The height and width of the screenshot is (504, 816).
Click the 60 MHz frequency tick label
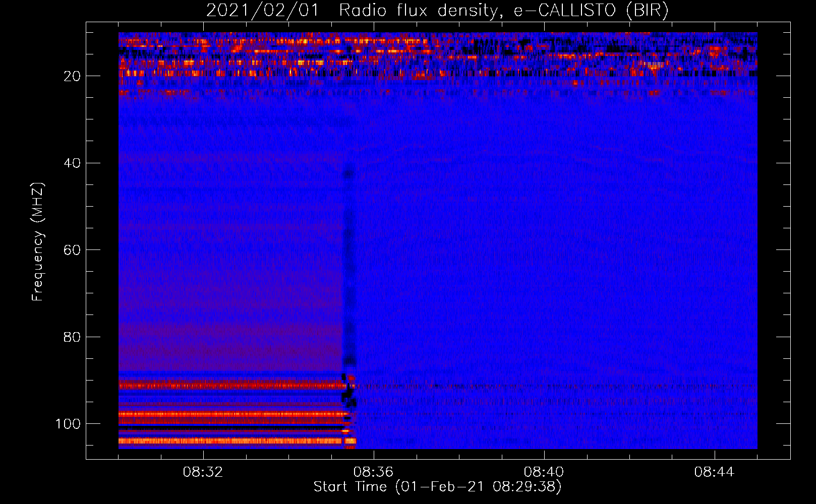coord(72,250)
